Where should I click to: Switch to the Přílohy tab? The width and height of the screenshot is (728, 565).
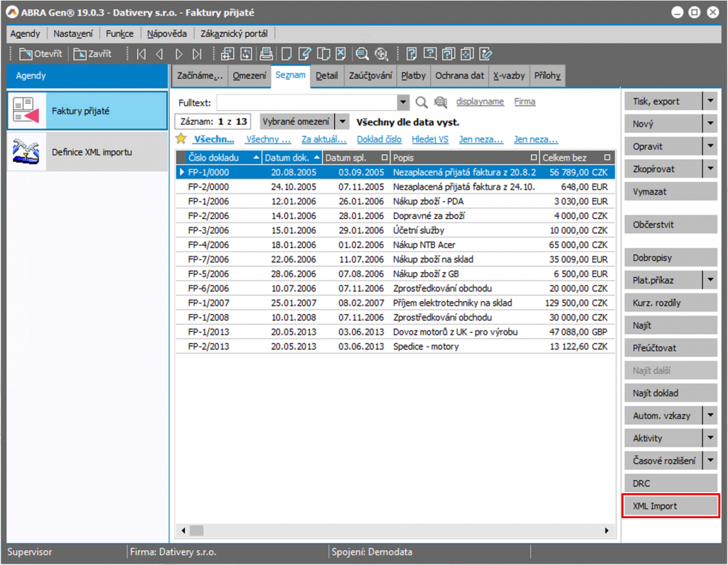click(547, 75)
